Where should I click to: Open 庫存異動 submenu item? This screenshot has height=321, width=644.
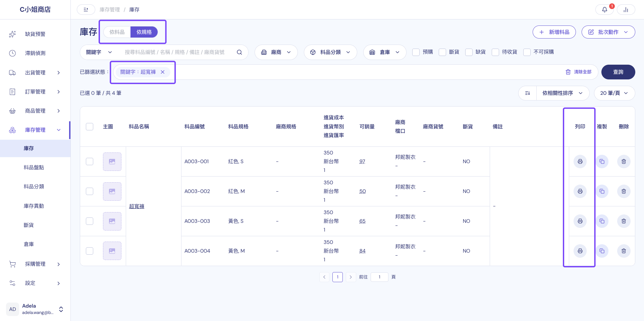coord(34,206)
